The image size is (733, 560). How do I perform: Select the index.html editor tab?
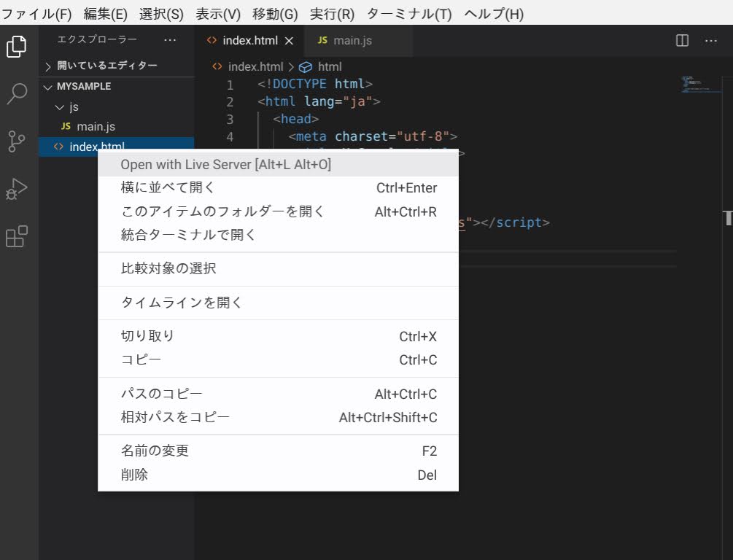249,41
